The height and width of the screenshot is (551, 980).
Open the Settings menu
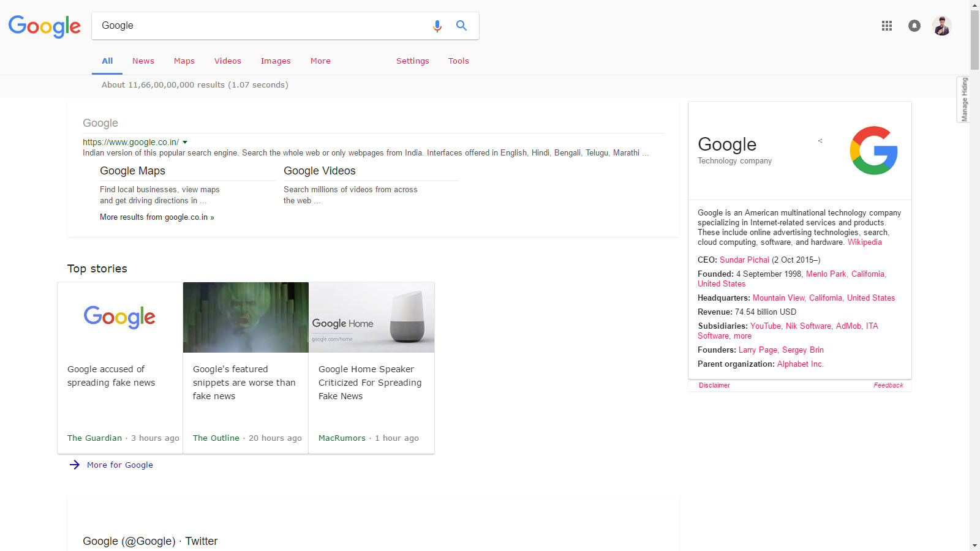(413, 61)
